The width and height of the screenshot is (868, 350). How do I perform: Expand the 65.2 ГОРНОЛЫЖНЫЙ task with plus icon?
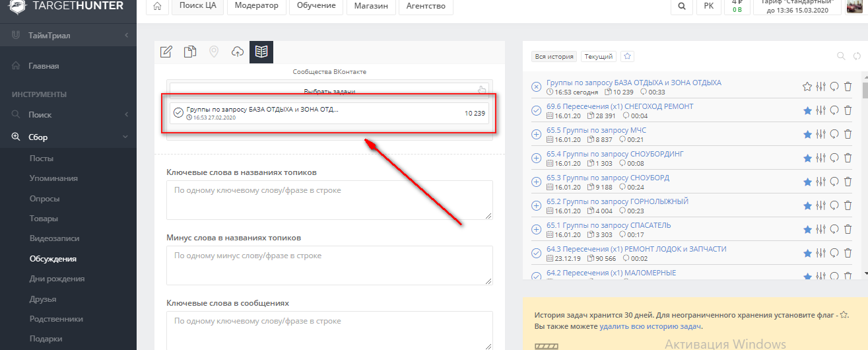536,205
